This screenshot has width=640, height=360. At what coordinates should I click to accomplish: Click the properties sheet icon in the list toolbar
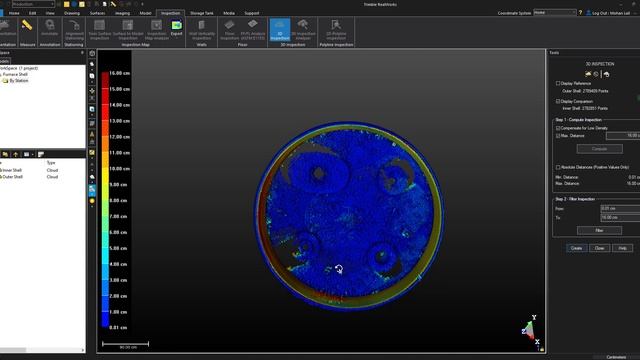click(x=41, y=154)
